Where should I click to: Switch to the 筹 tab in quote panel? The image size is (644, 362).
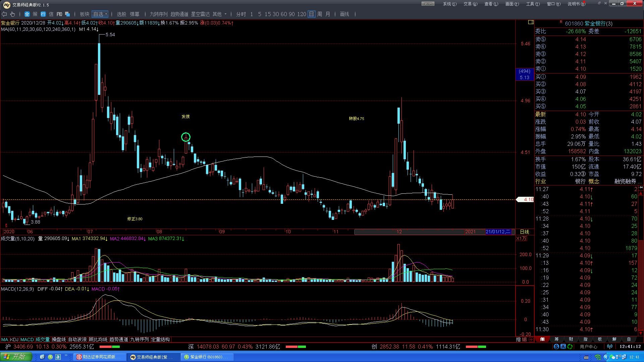tap(557, 339)
